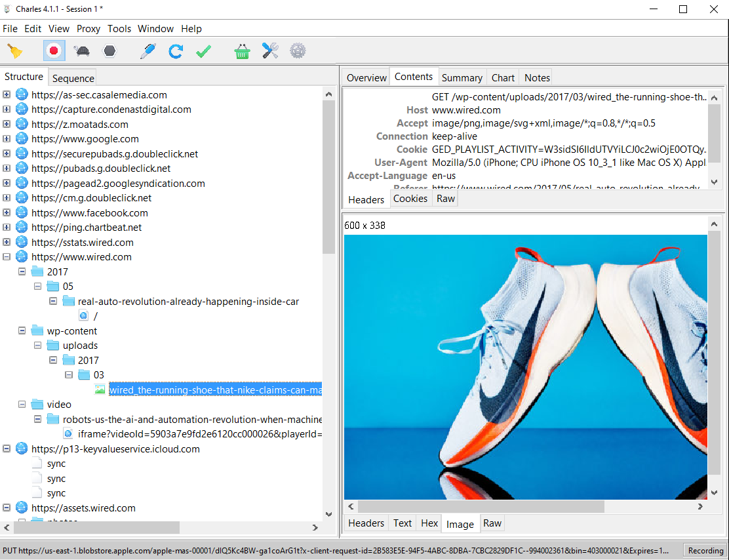This screenshot has height=560, width=729.
Task: Select the real-auto-revolution-already-happening-inside-car folder
Action: (188, 302)
